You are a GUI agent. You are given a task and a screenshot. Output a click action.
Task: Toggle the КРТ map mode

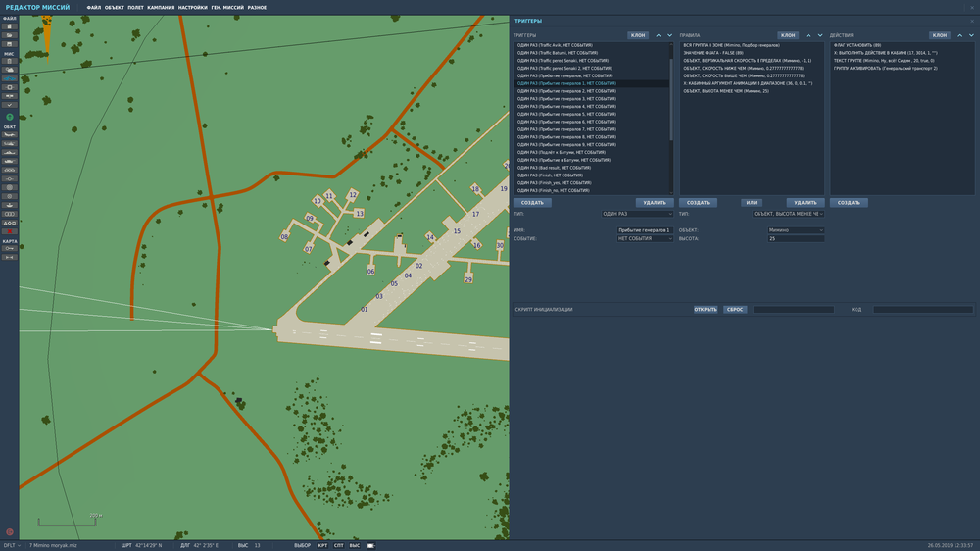[x=322, y=545]
